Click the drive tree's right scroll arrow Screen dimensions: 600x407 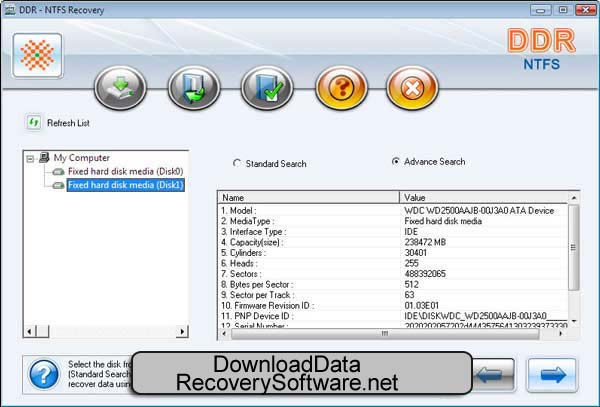182,331
